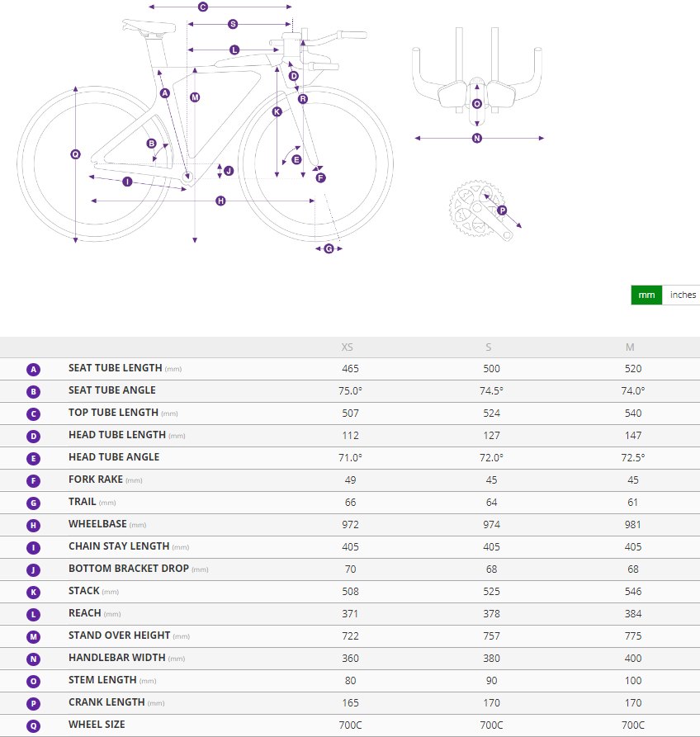Screen dimensions: 700x737
Task: Click the H wheelbase marker on bike diagram
Action: tap(220, 201)
